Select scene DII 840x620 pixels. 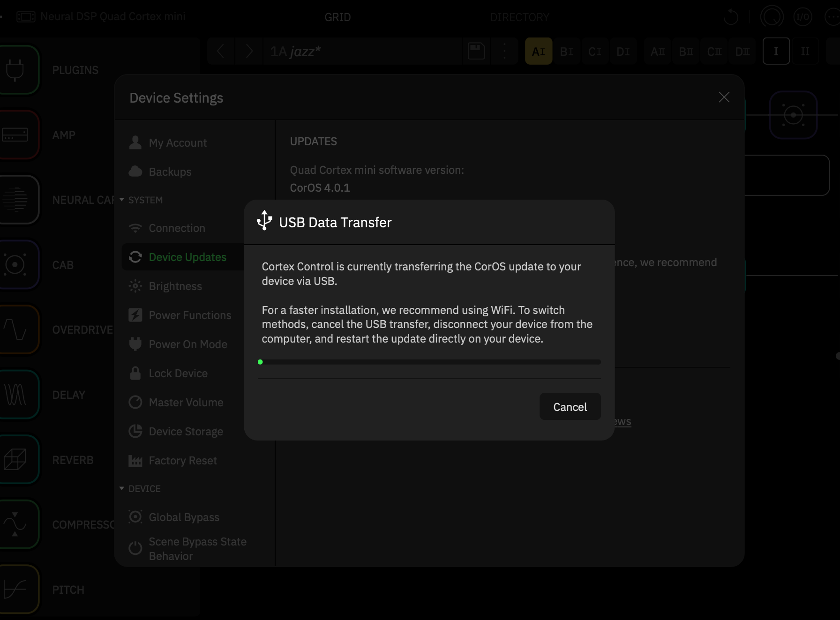pos(742,51)
